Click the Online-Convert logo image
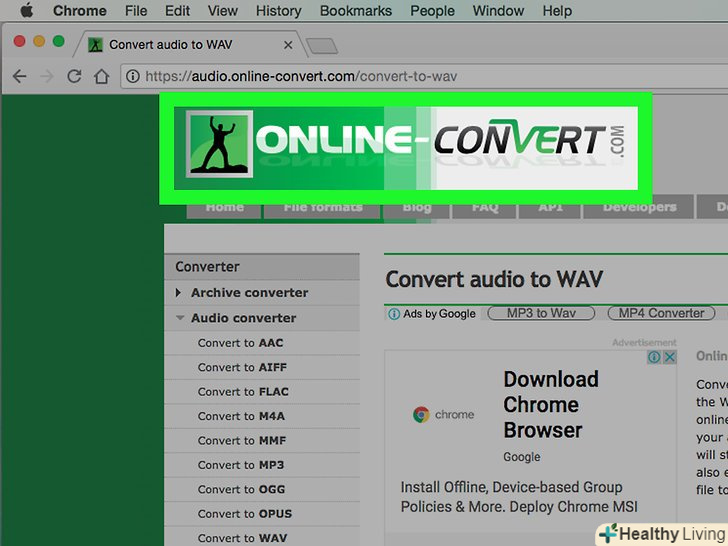 coord(405,148)
